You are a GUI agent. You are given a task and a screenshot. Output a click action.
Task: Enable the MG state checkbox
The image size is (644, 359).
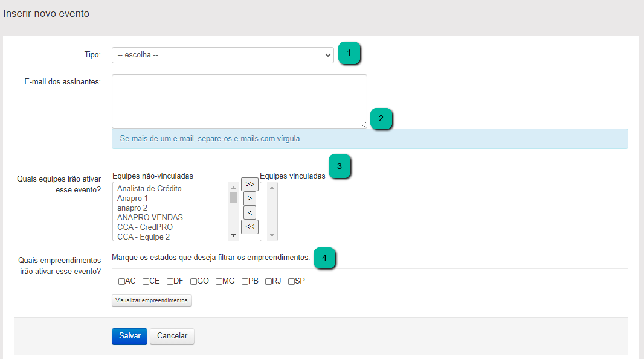tap(219, 281)
